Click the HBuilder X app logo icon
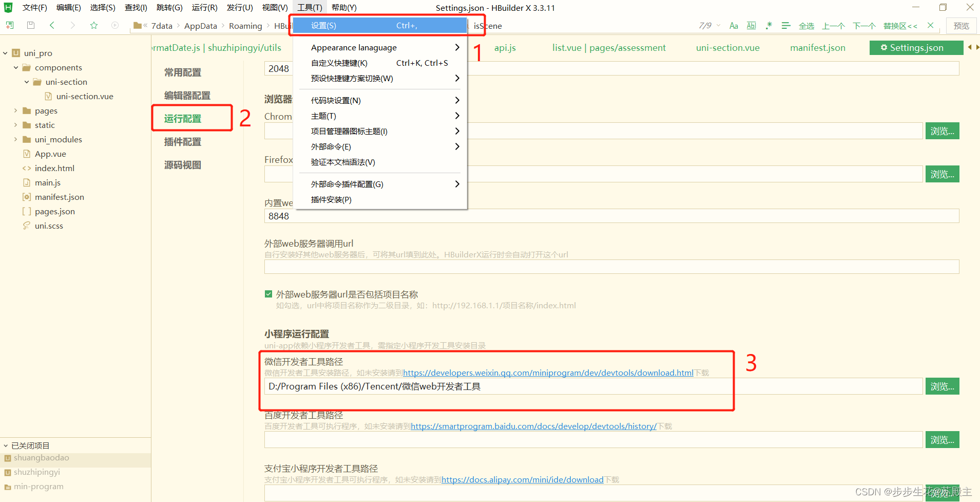The width and height of the screenshot is (980, 502). [8, 7]
